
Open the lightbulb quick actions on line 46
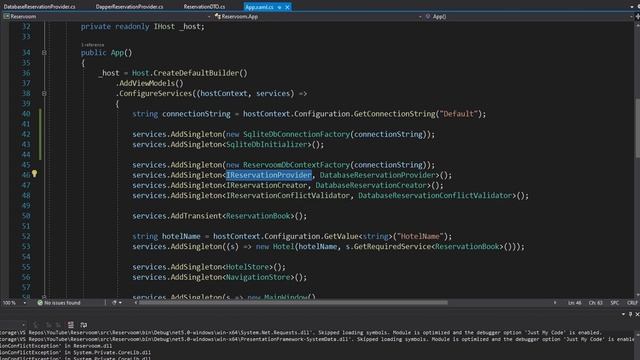pos(34,174)
